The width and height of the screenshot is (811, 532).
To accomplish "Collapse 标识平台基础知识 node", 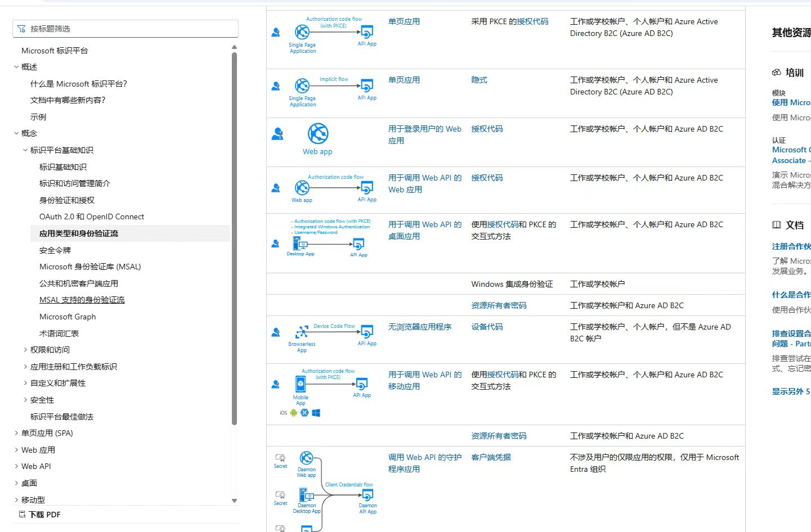I will pos(25,150).
